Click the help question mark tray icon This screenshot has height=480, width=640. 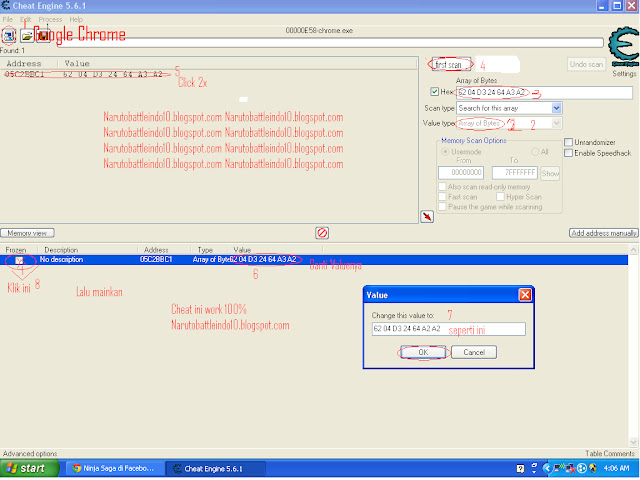click(x=520, y=469)
